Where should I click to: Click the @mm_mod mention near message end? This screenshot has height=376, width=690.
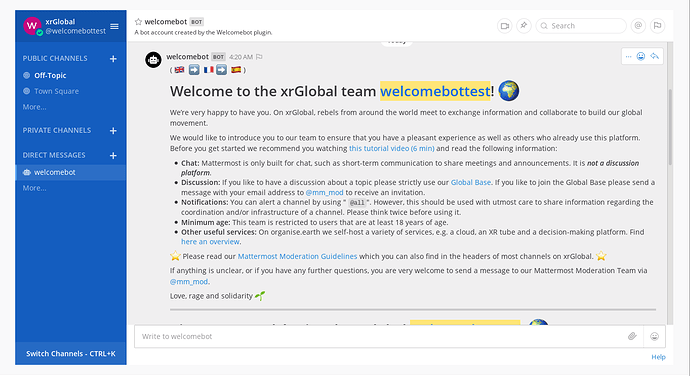coord(189,281)
